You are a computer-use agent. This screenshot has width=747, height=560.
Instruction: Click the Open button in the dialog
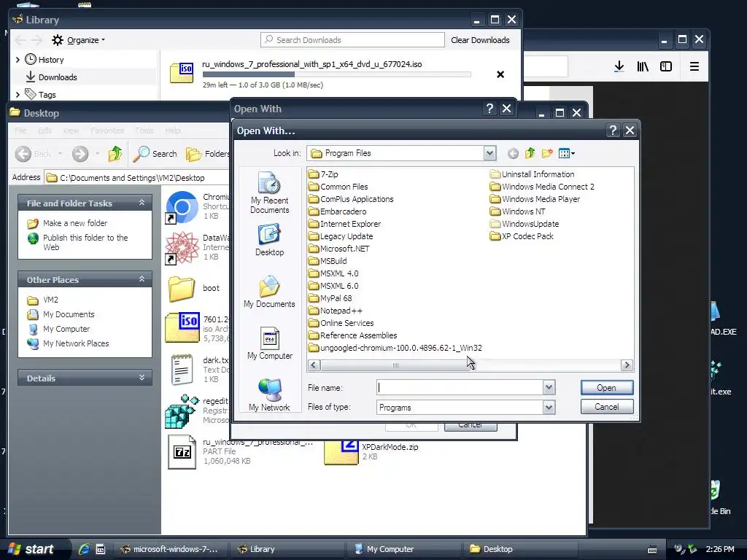607,388
